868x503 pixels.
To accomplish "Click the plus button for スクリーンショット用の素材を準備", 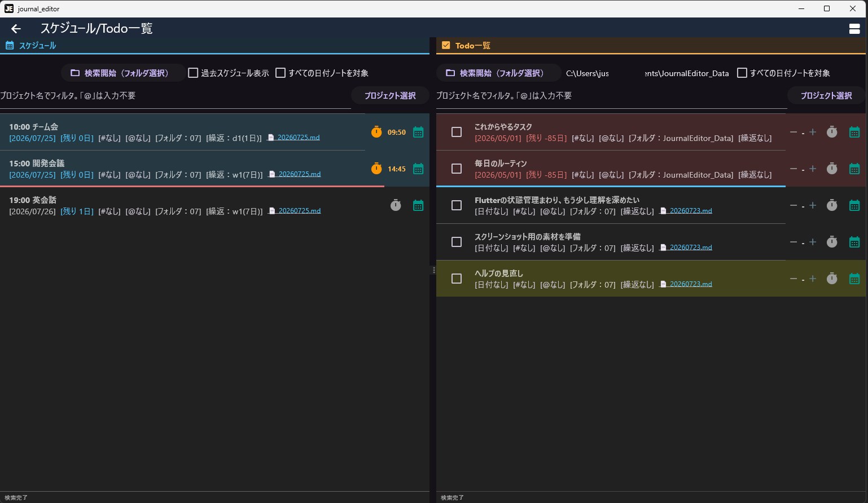I will tap(813, 242).
